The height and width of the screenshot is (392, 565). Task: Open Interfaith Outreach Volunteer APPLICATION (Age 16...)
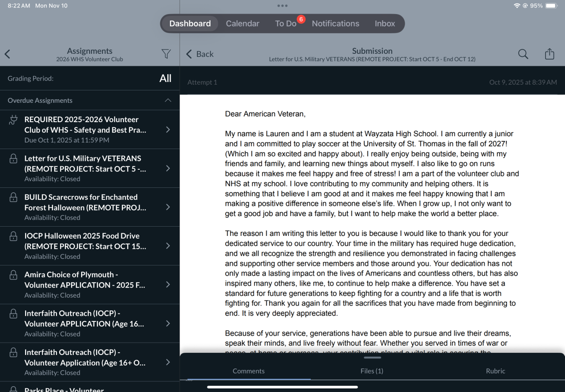90,324
